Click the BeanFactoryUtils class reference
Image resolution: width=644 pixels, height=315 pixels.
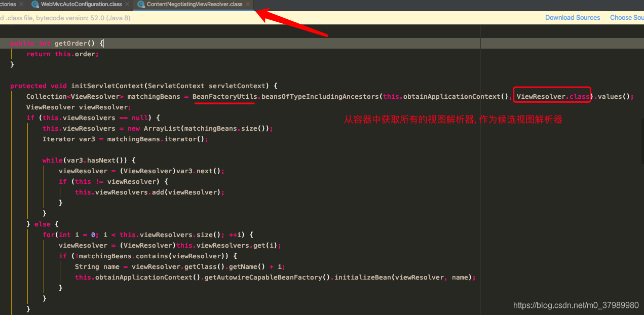225,97
